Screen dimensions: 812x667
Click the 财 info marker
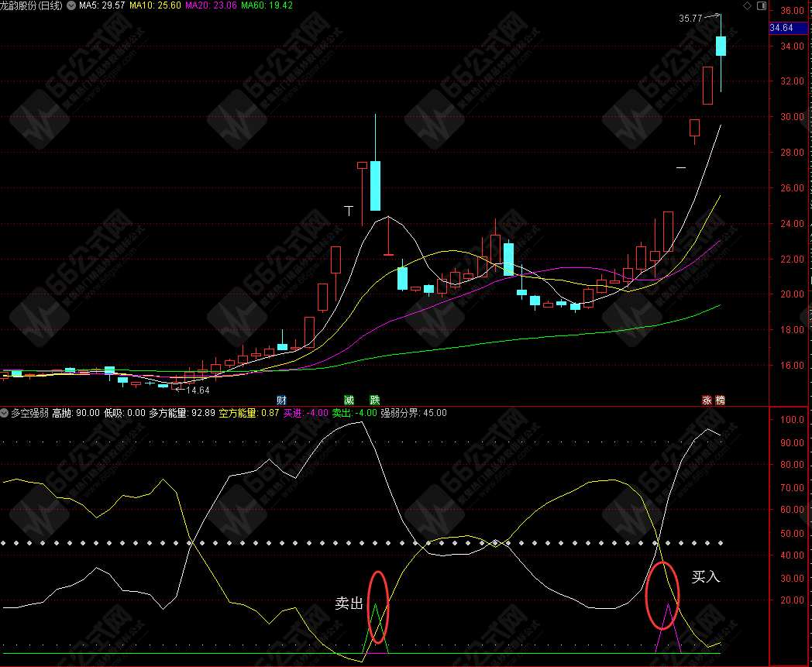pos(281,400)
